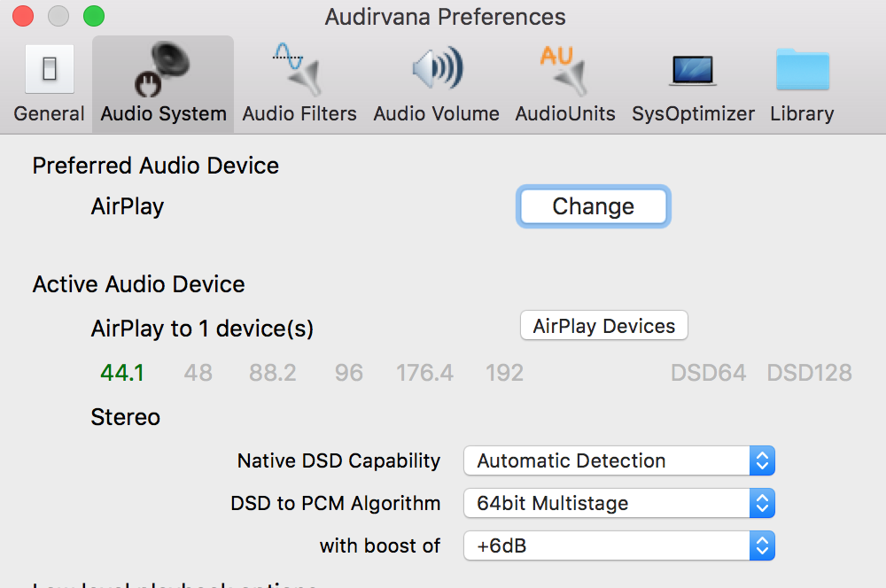Screen dimensions: 886x588
Task: Switch to the Audio Volume tab label
Action: coord(436,114)
